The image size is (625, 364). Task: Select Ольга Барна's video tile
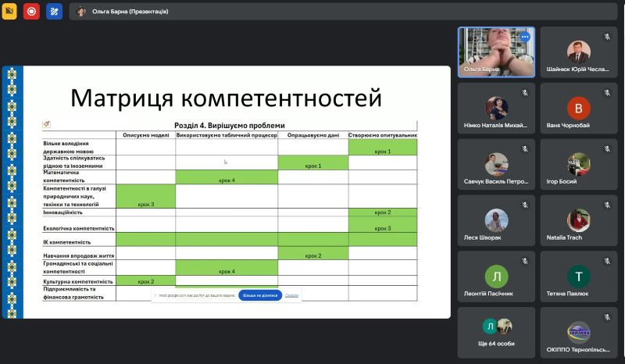pyautogui.click(x=496, y=52)
